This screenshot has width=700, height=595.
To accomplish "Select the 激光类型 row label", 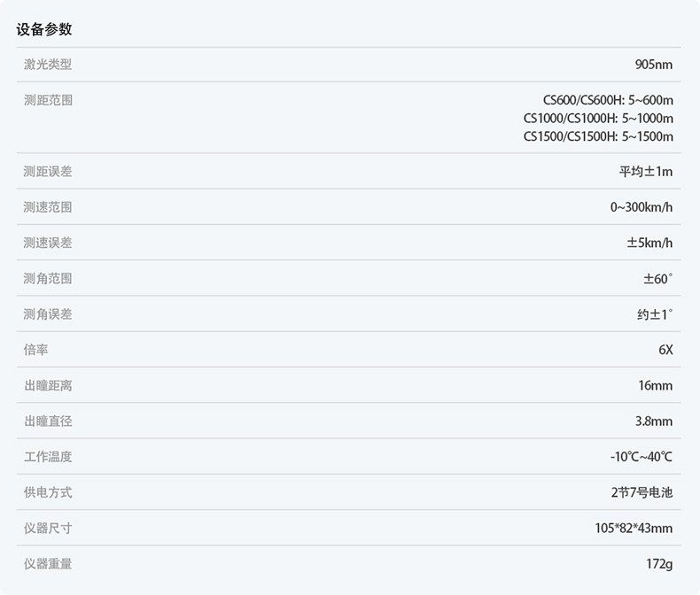I will click(x=48, y=65).
